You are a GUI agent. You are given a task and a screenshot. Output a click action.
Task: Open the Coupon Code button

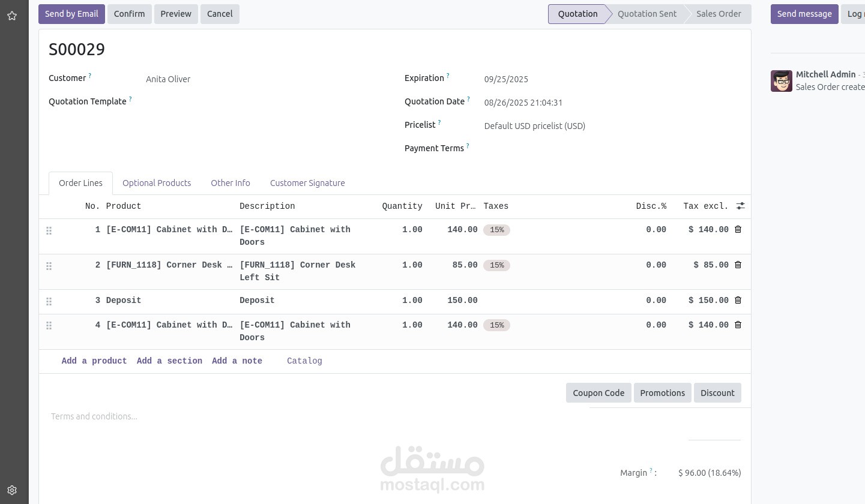598,393
